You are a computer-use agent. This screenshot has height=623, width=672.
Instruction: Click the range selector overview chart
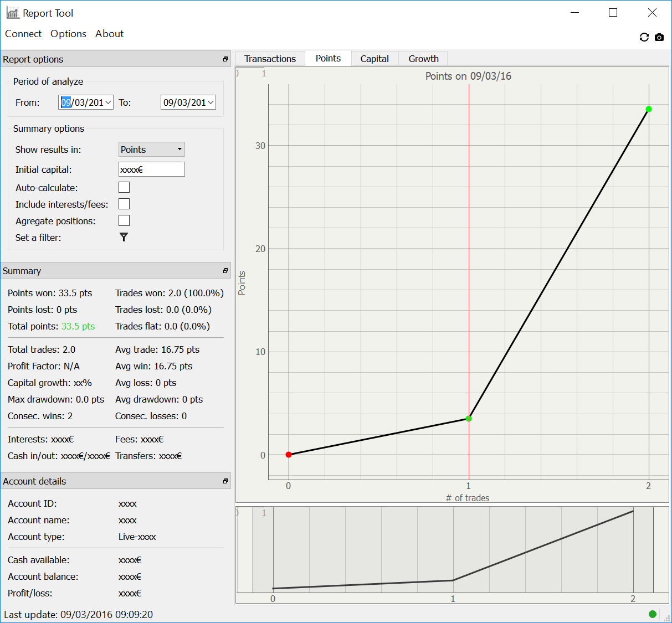click(452, 550)
